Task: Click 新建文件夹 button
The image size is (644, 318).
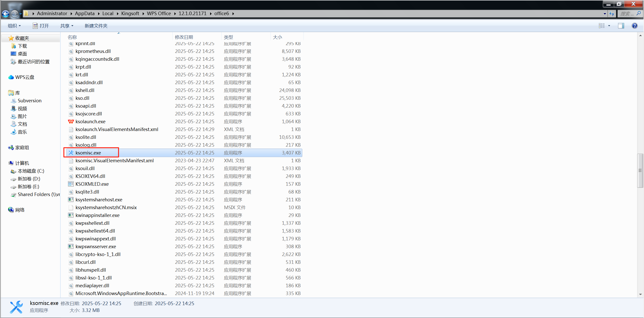Action: tap(96, 26)
